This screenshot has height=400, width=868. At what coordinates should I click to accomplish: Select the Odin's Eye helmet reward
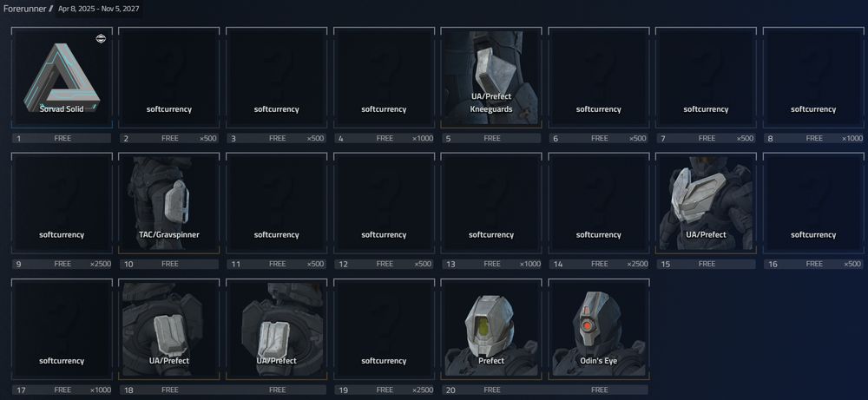pos(598,329)
